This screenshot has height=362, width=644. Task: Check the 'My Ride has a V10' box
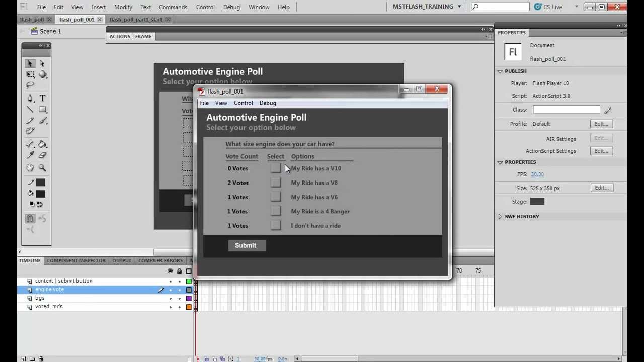point(276,168)
